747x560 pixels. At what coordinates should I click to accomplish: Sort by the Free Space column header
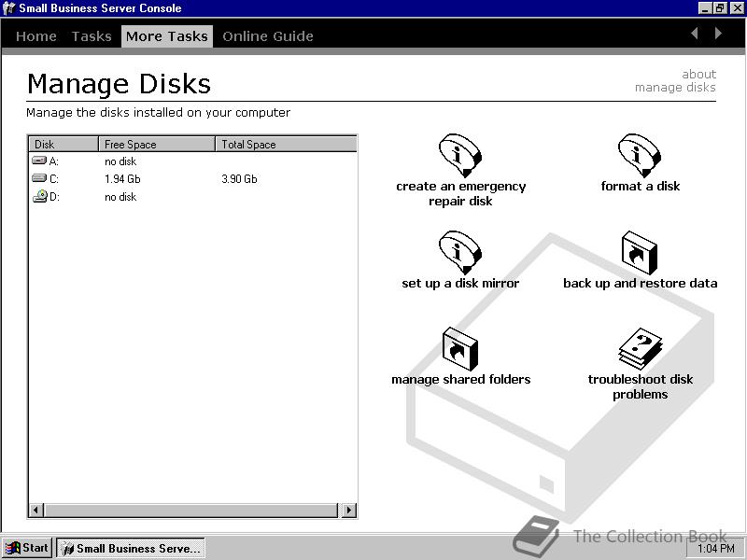click(x=157, y=145)
